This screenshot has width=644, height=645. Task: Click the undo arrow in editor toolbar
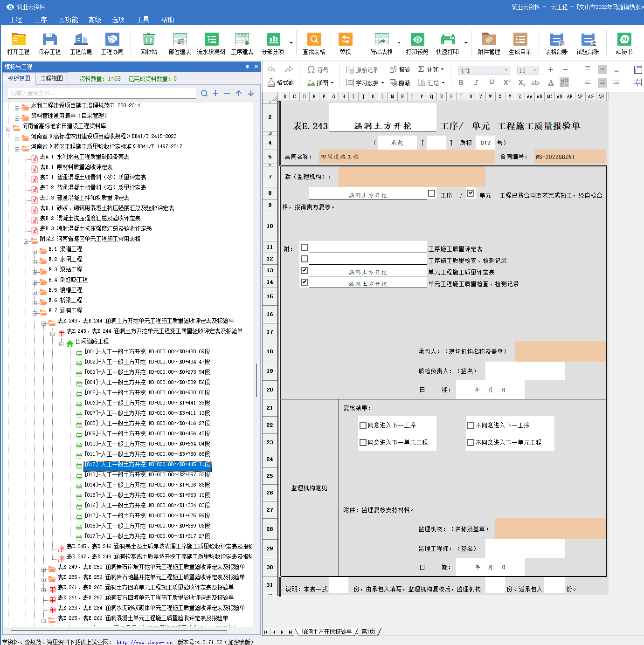pos(271,69)
